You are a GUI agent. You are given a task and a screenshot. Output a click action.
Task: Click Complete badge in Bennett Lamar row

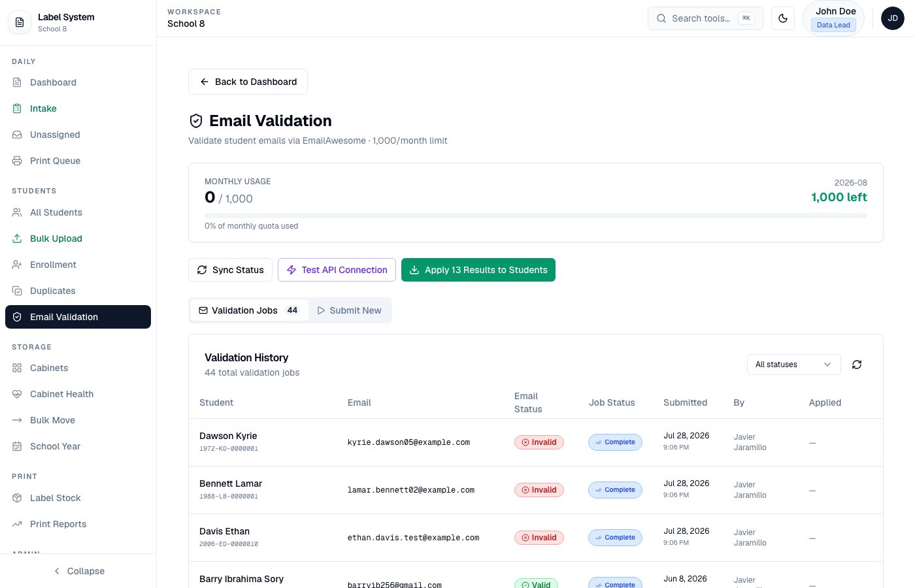pos(615,490)
